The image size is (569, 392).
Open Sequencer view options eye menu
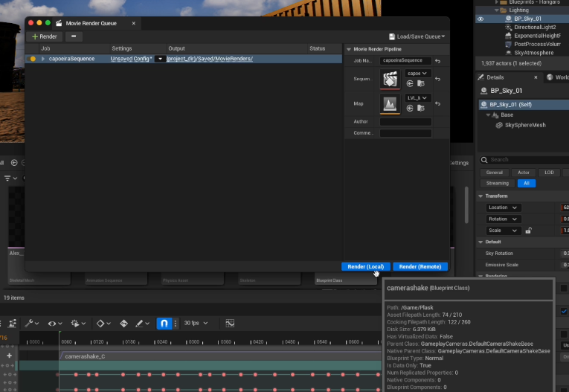point(55,323)
